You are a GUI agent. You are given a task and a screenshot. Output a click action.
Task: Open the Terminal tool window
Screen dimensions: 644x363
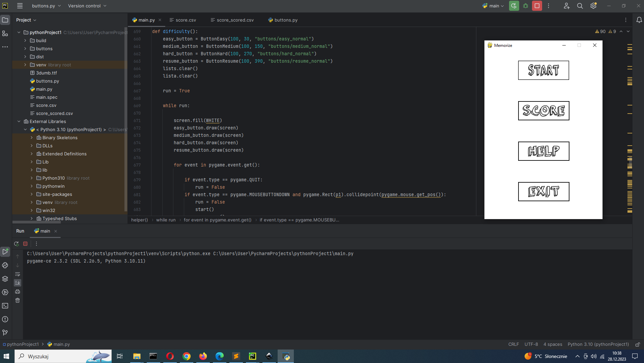[5, 306]
